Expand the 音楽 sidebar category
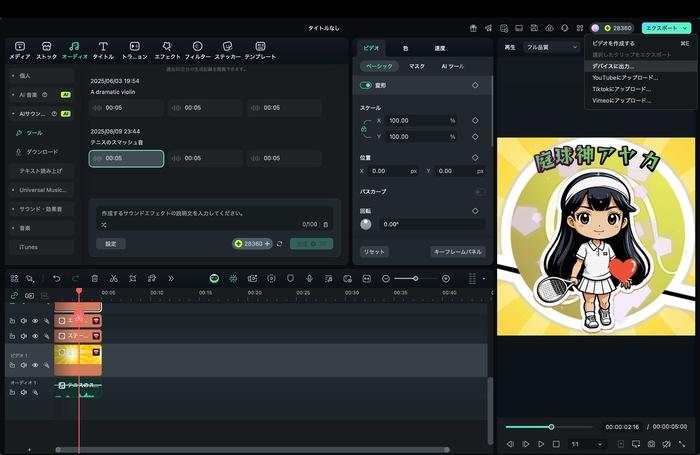This screenshot has width=700, height=455. [x=41, y=228]
